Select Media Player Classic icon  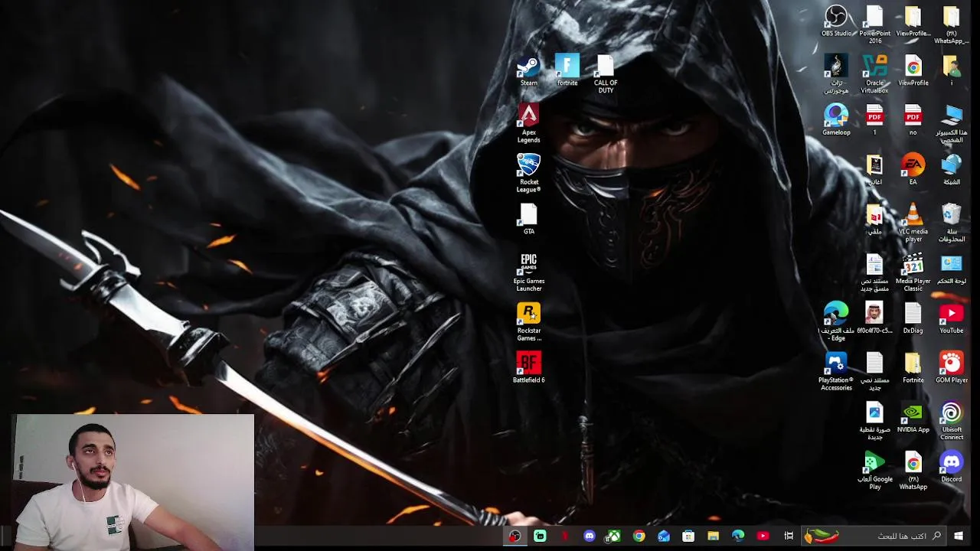(x=913, y=273)
